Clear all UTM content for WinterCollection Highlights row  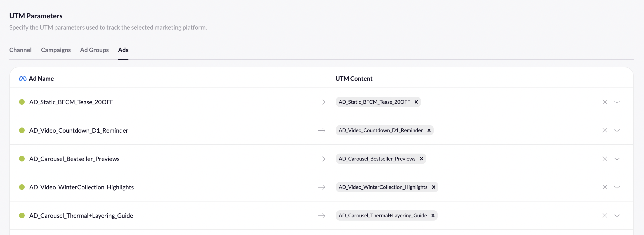click(604, 187)
